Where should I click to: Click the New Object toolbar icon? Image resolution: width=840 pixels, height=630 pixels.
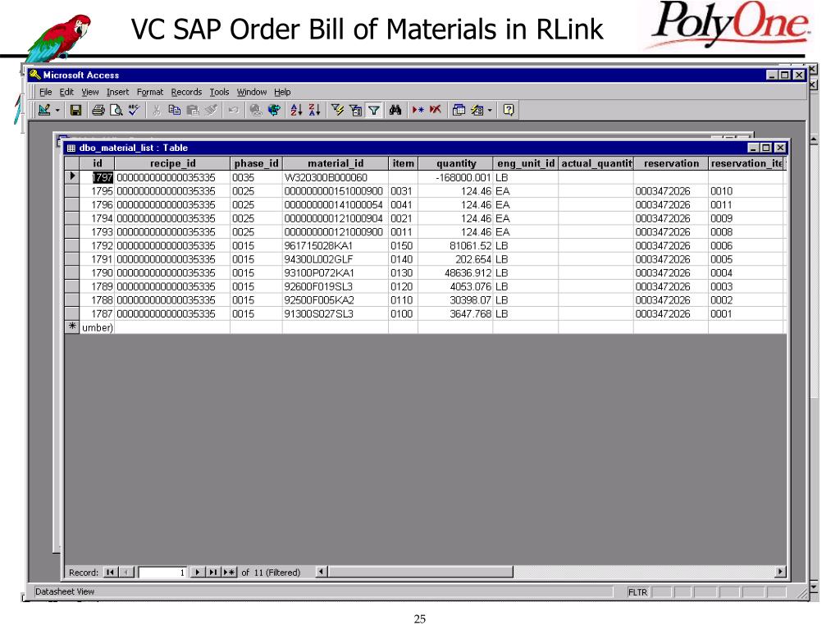coord(477,111)
